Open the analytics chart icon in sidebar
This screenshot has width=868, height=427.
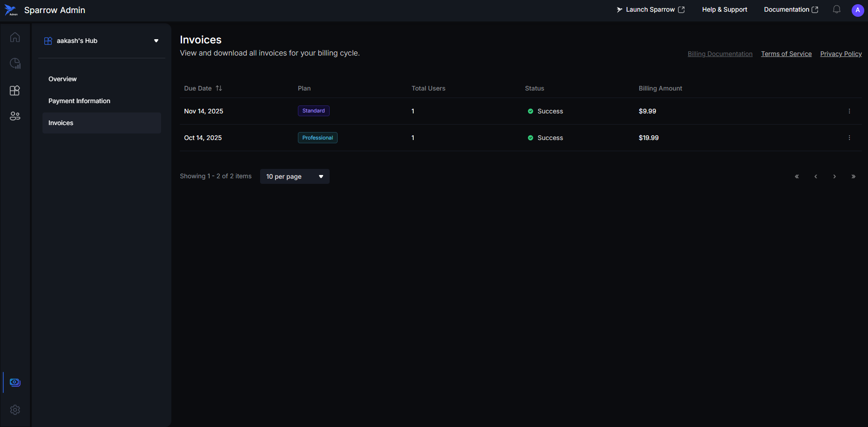coord(15,63)
